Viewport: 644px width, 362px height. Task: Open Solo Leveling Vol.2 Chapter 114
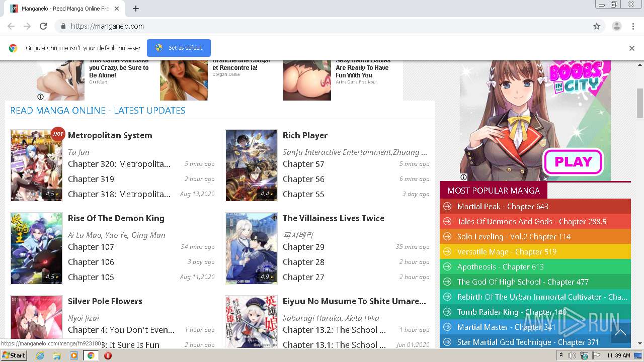[x=514, y=237]
